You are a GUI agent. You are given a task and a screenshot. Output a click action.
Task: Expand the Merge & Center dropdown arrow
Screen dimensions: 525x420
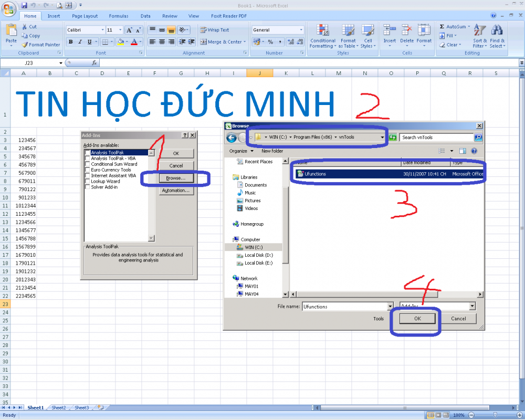click(x=245, y=42)
